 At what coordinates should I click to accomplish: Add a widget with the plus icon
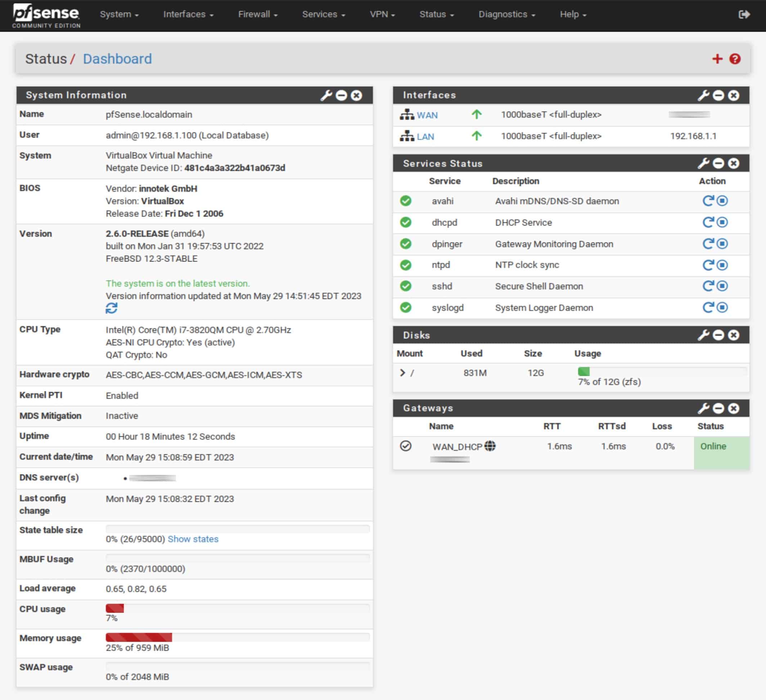point(717,59)
